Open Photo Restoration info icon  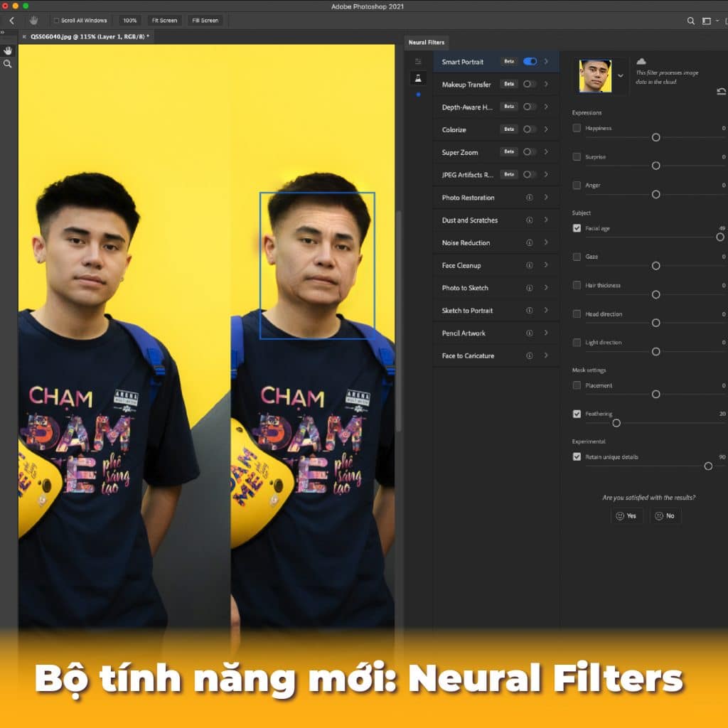(x=529, y=198)
